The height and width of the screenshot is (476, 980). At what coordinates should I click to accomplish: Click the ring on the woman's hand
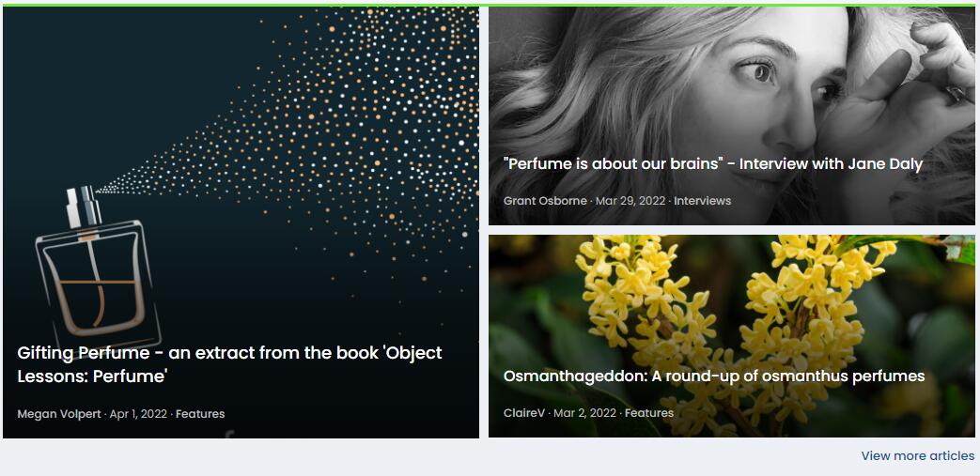pyautogui.click(x=956, y=93)
